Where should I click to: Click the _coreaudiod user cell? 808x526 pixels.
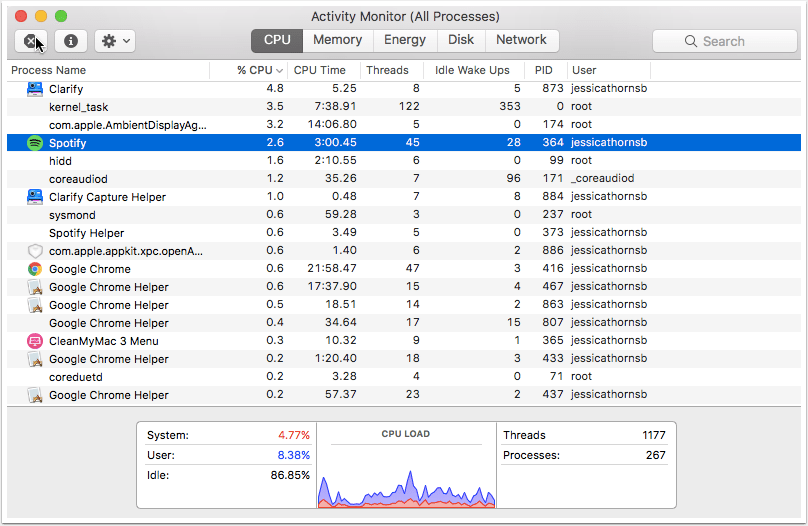(x=602, y=178)
